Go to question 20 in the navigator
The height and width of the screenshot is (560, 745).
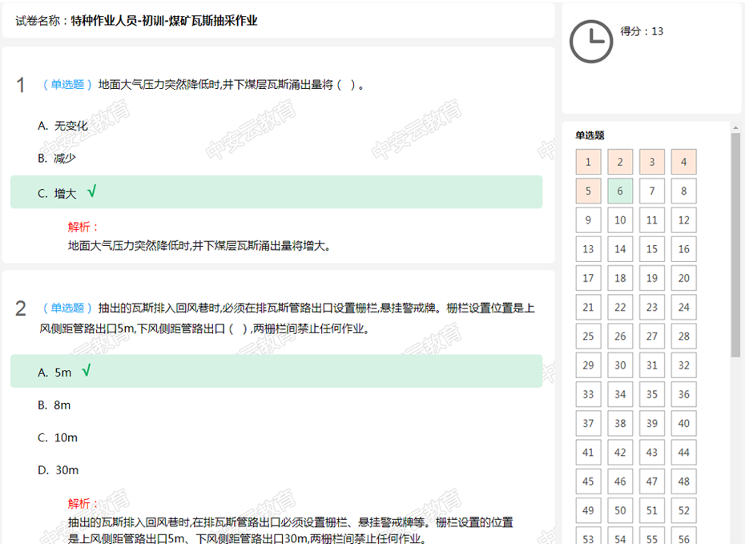[x=683, y=278]
